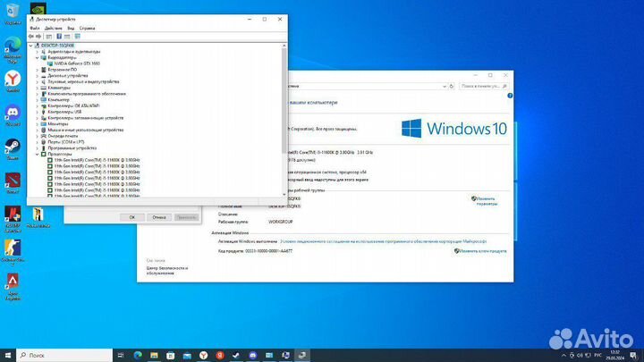Collapse the DESKTOP computer root node

(x=30, y=46)
